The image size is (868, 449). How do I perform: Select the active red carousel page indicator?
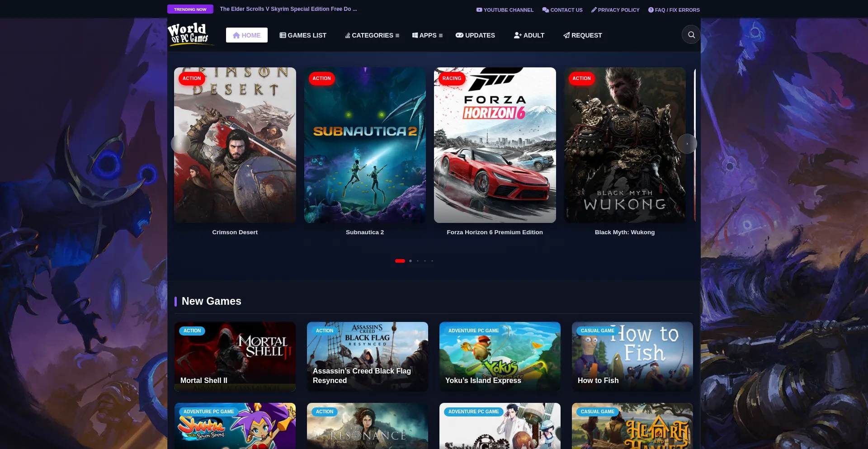point(400,261)
